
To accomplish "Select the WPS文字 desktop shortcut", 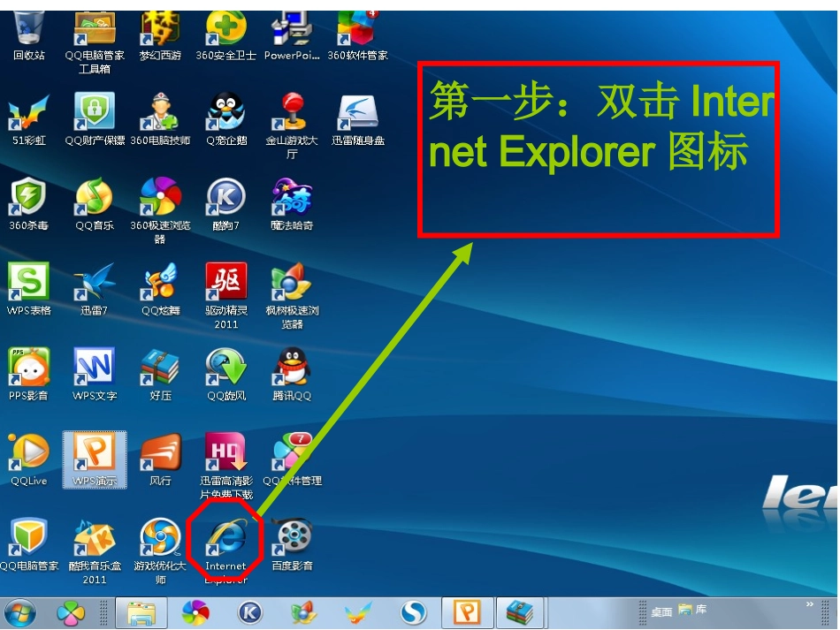I will click(95, 375).
